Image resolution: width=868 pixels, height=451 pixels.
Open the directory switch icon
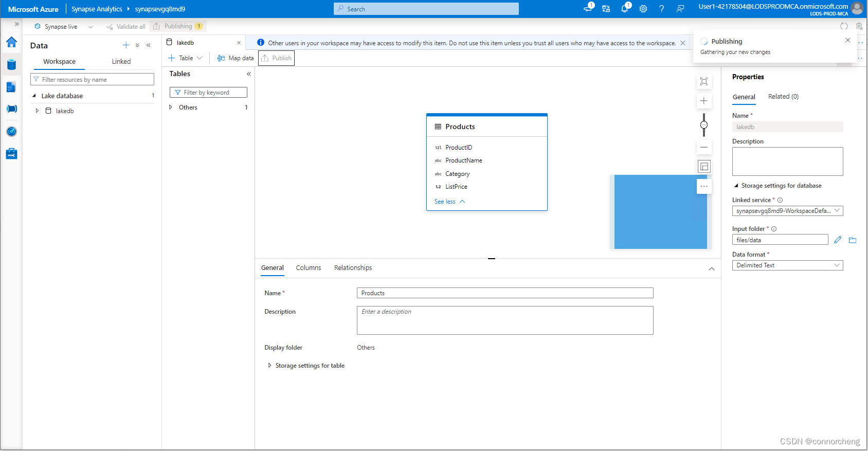coord(606,9)
